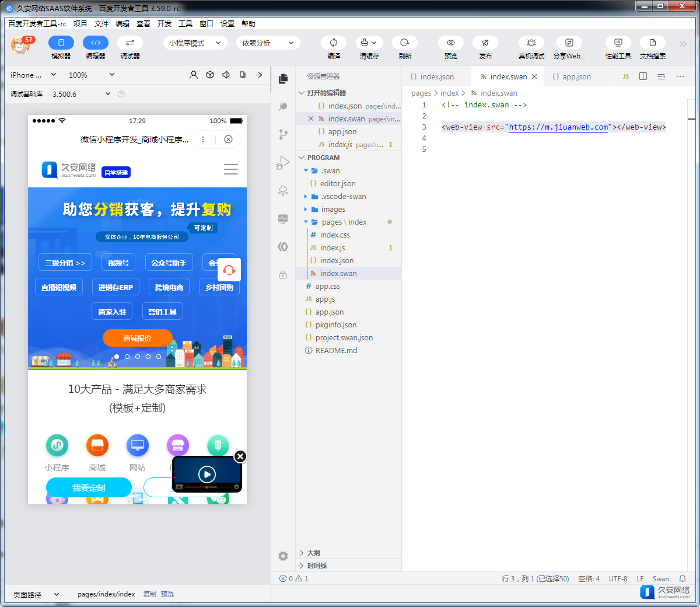Viewport: 700px width, 607px height.
Task: Play the floating video thumbnail
Action: tap(207, 474)
